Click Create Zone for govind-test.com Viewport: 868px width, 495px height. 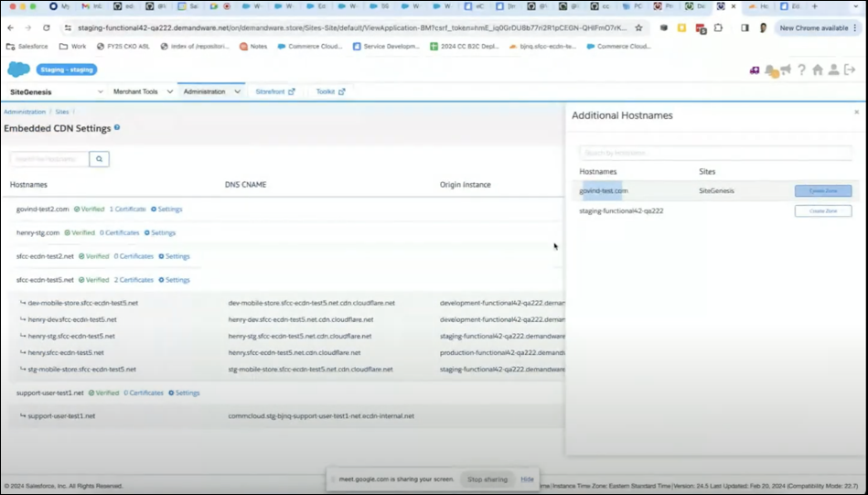[x=823, y=191]
